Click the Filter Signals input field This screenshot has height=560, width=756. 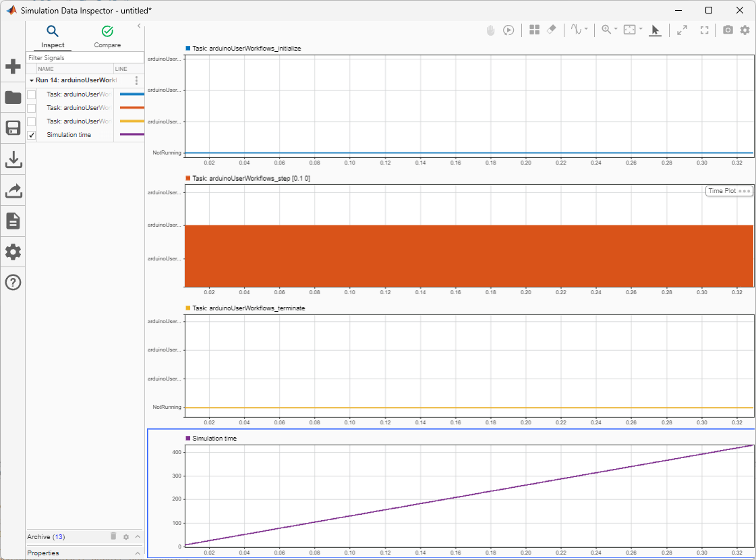(84, 58)
